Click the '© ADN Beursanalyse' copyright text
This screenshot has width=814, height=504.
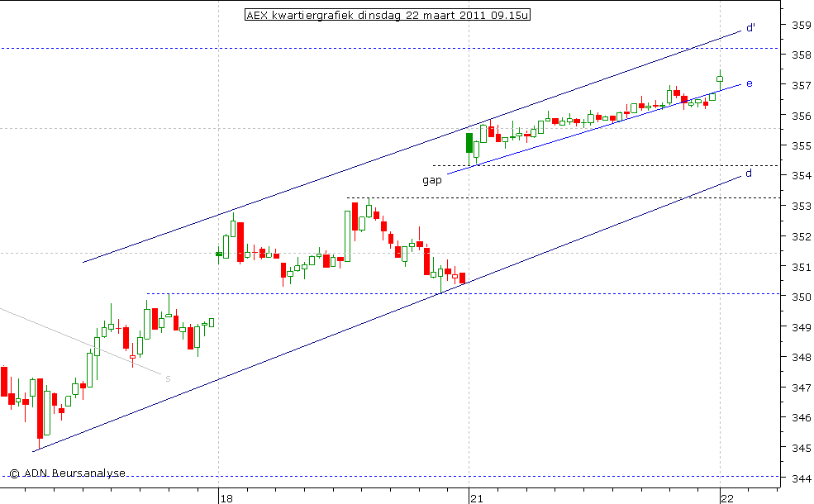(x=67, y=473)
